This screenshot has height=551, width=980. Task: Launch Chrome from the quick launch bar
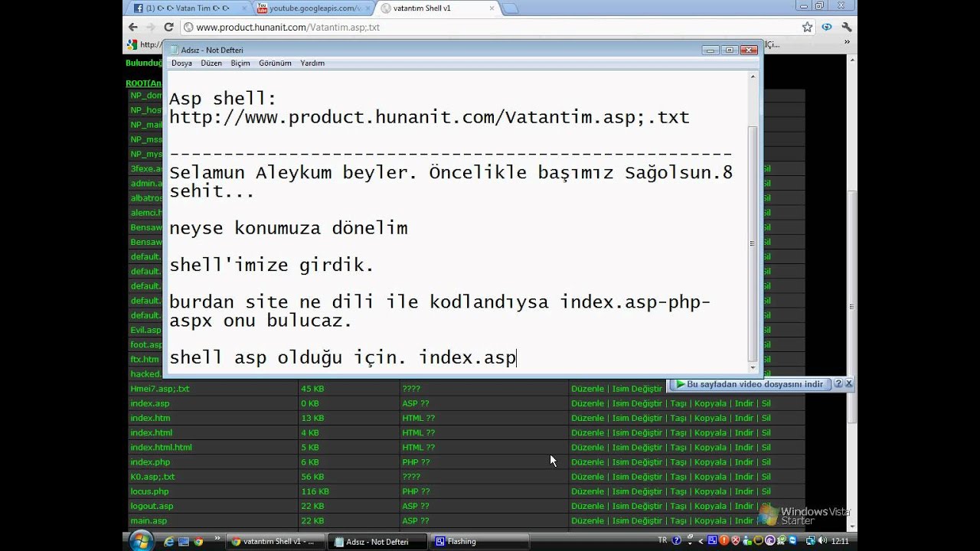coord(198,541)
